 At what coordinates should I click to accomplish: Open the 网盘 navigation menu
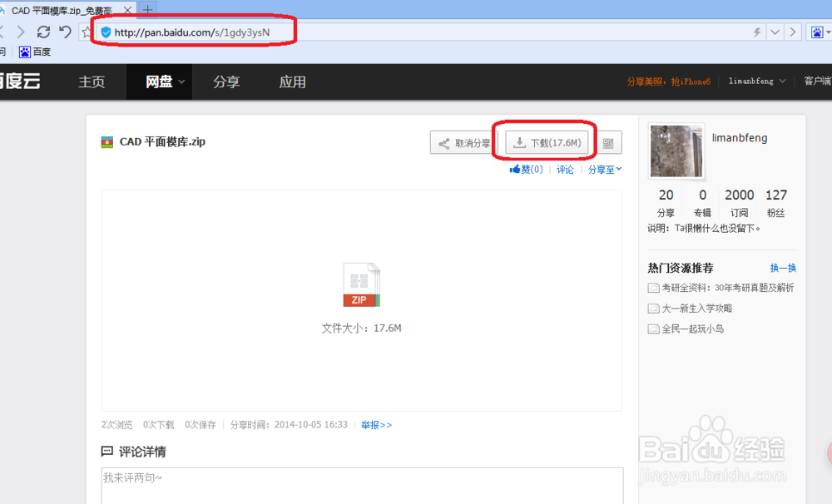pos(159,82)
